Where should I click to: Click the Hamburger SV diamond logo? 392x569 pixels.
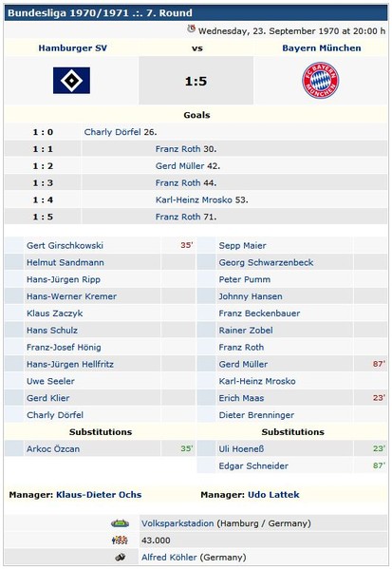[71, 81]
